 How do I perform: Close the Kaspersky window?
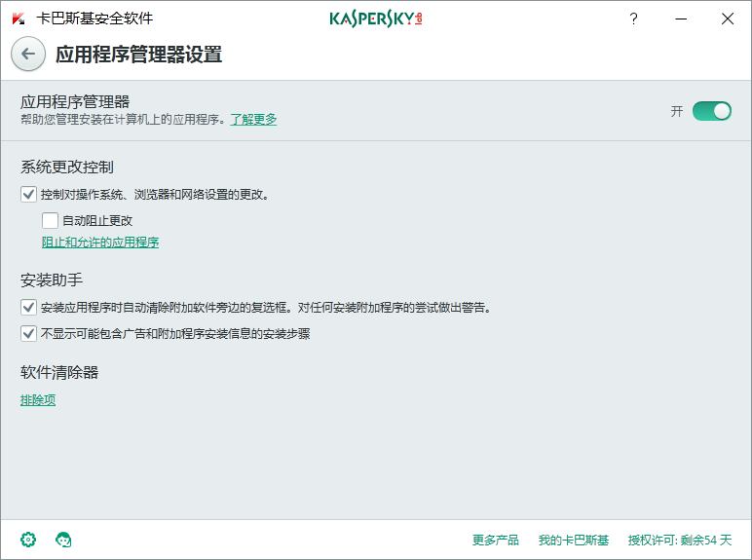[728, 19]
